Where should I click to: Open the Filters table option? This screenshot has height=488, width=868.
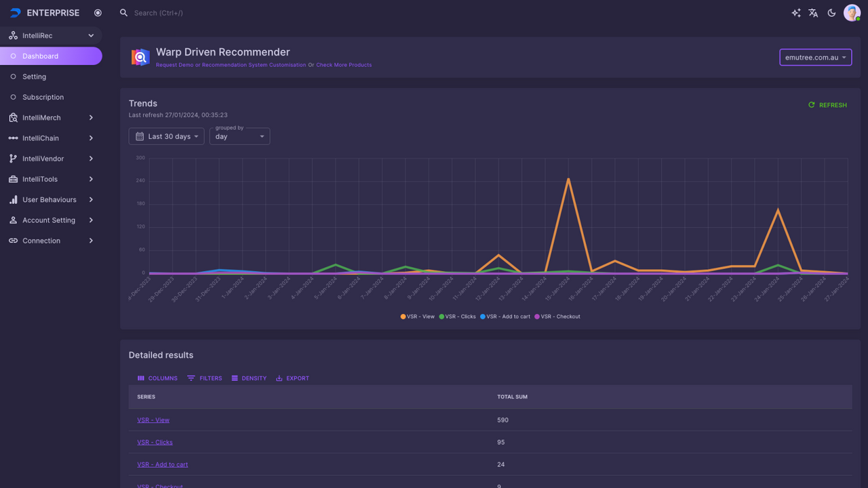(x=205, y=378)
